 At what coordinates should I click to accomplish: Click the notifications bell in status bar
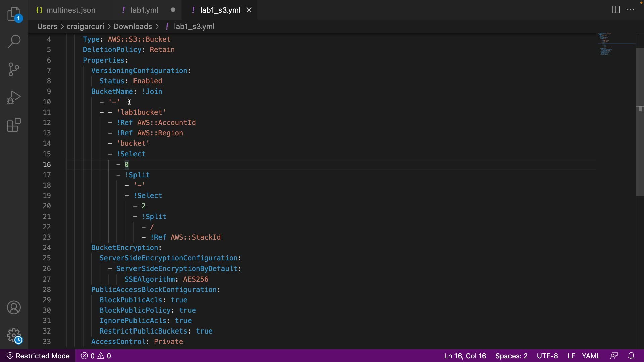(x=631, y=356)
